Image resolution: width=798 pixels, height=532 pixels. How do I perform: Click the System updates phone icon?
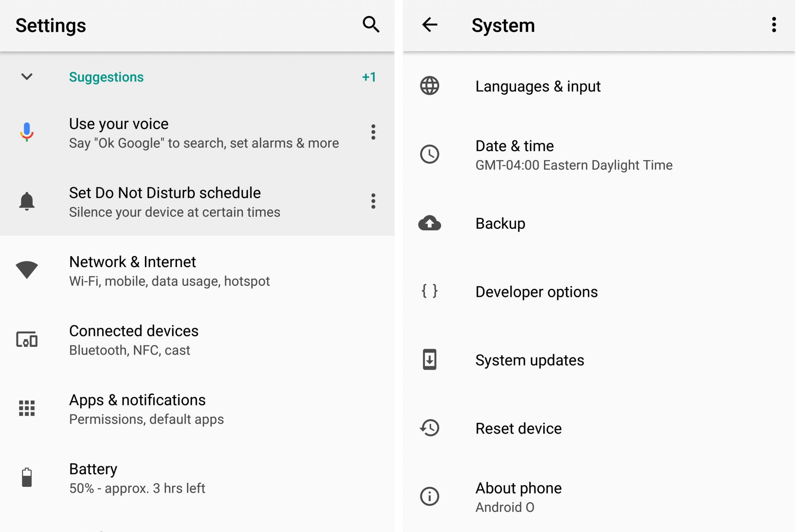click(429, 359)
